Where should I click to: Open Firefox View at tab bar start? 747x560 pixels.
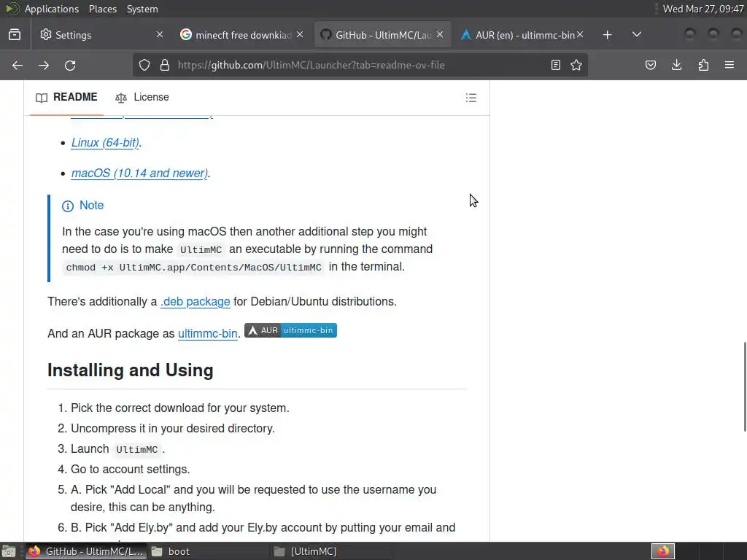(15, 35)
